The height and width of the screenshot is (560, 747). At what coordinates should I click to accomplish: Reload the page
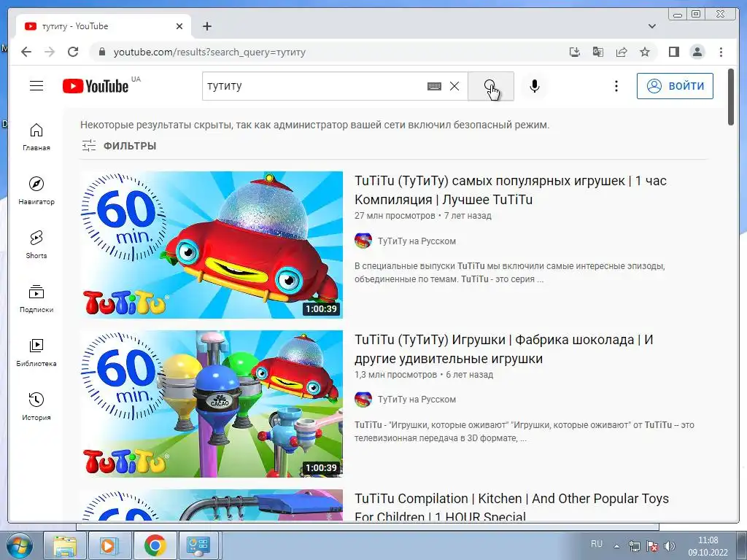73,52
